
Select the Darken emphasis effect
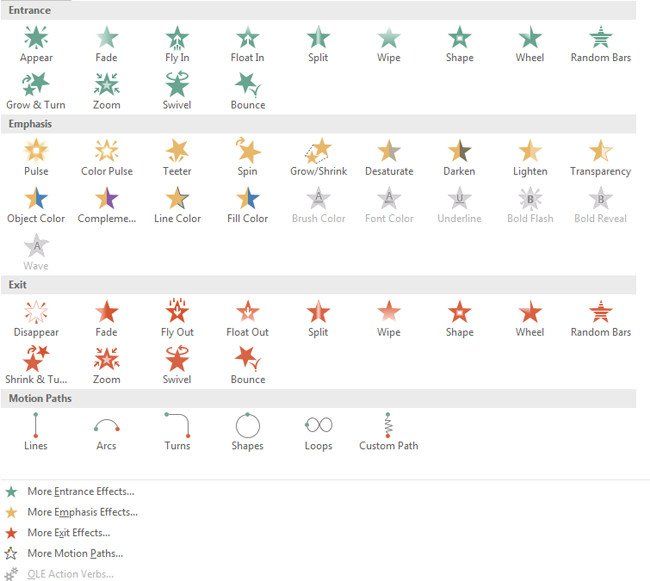click(x=459, y=157)
